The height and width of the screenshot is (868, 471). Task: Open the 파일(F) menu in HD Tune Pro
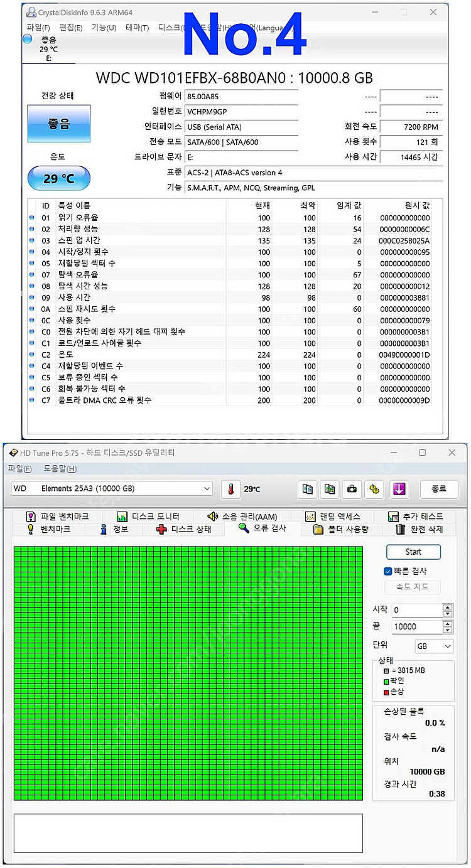19,468
